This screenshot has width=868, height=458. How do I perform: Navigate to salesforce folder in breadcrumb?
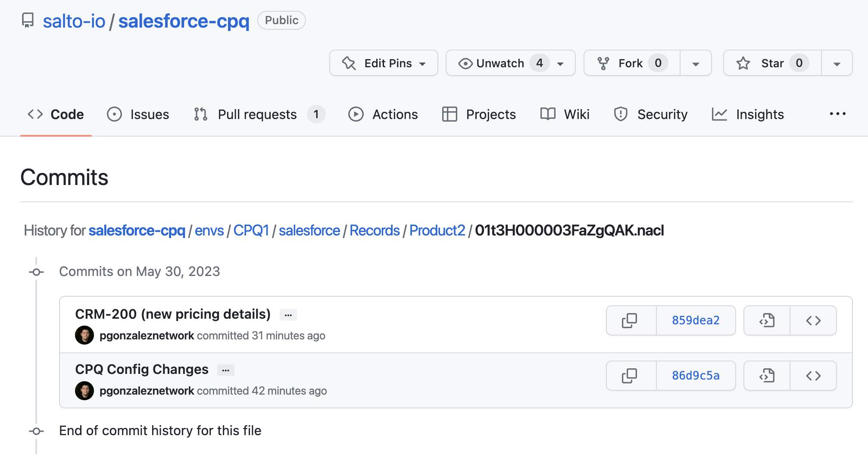309,230
